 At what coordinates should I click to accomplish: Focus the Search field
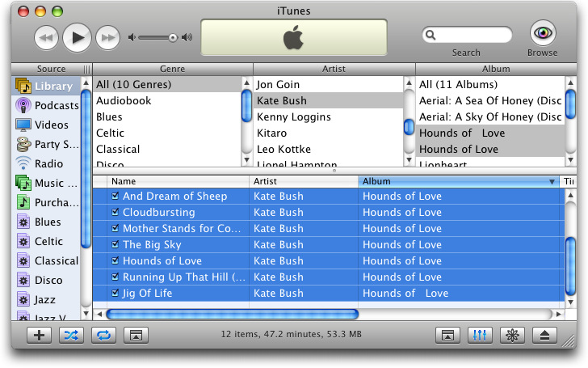point(467,35)
